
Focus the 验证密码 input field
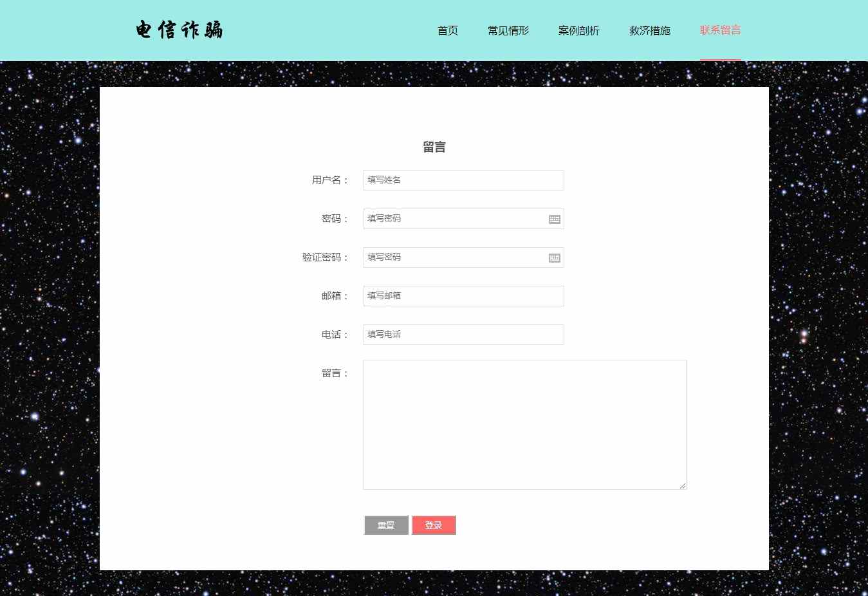[x=464, y=257]
